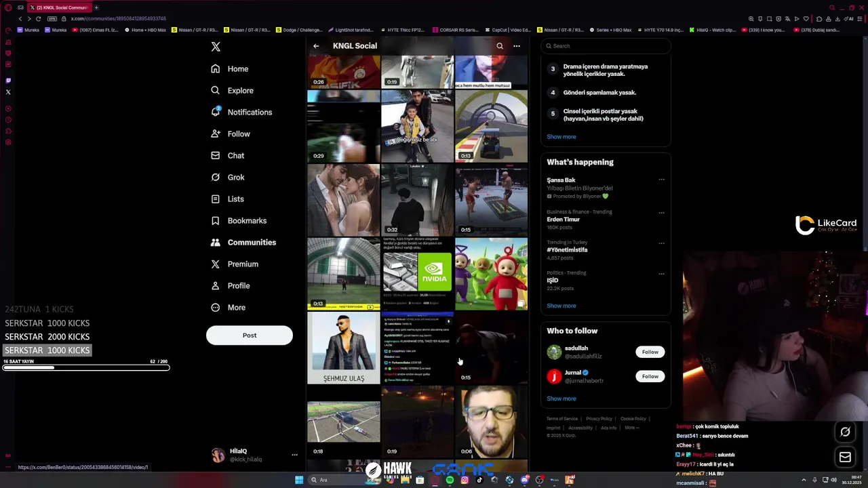Click the mail icon on the stream overlay
The width and height of the screenshot is (868, 488).
coord(845,457)
